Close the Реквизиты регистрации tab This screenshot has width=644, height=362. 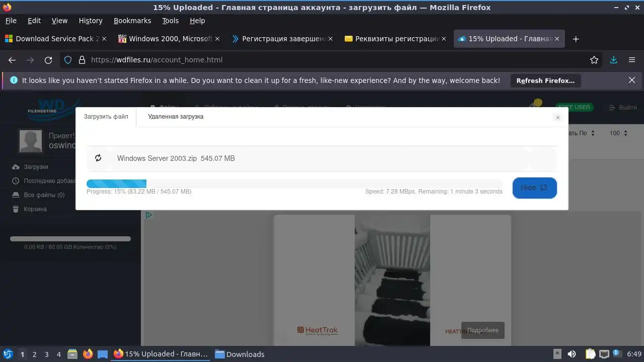(444, 39)
